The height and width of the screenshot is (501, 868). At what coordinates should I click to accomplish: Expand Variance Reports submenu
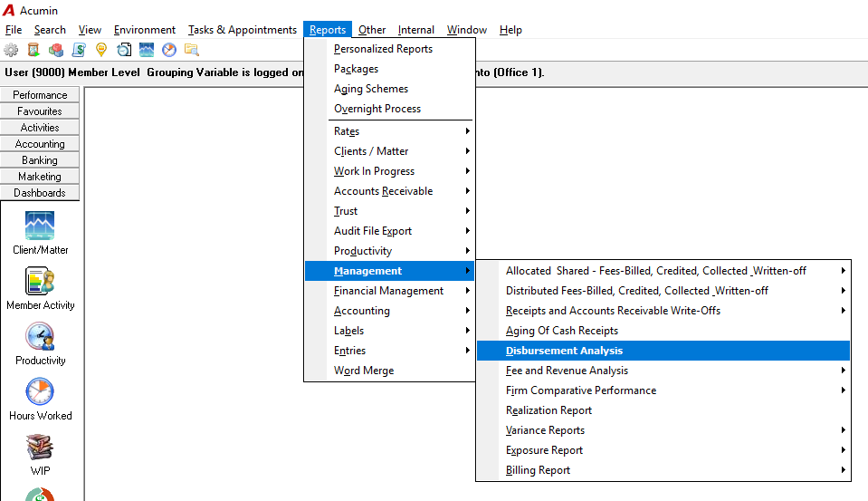pyautogui.click(x=663, y=430)
